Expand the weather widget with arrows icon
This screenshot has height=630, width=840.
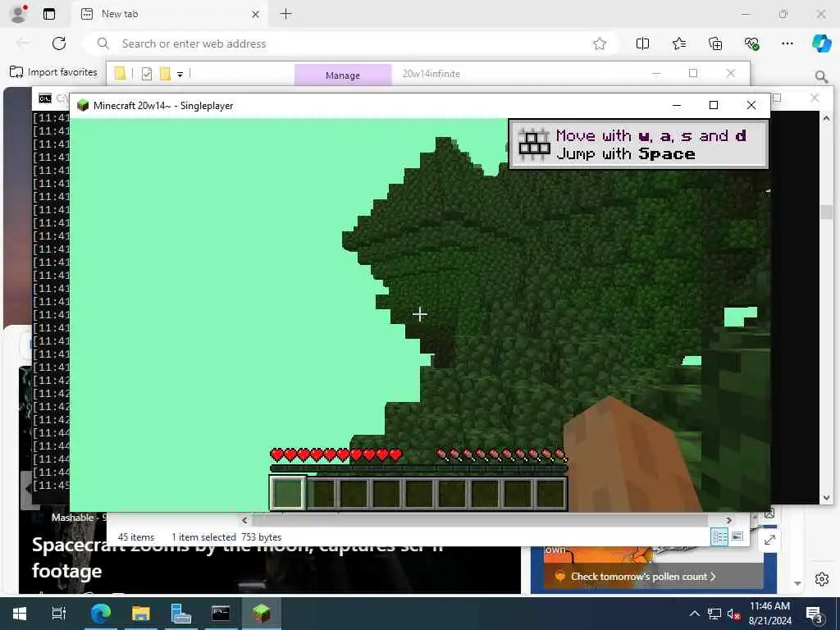[769, 540]
